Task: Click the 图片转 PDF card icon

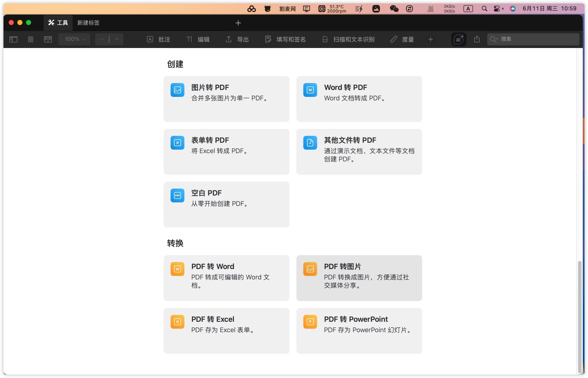Action: pyautogui.click(x=177, y=90)
